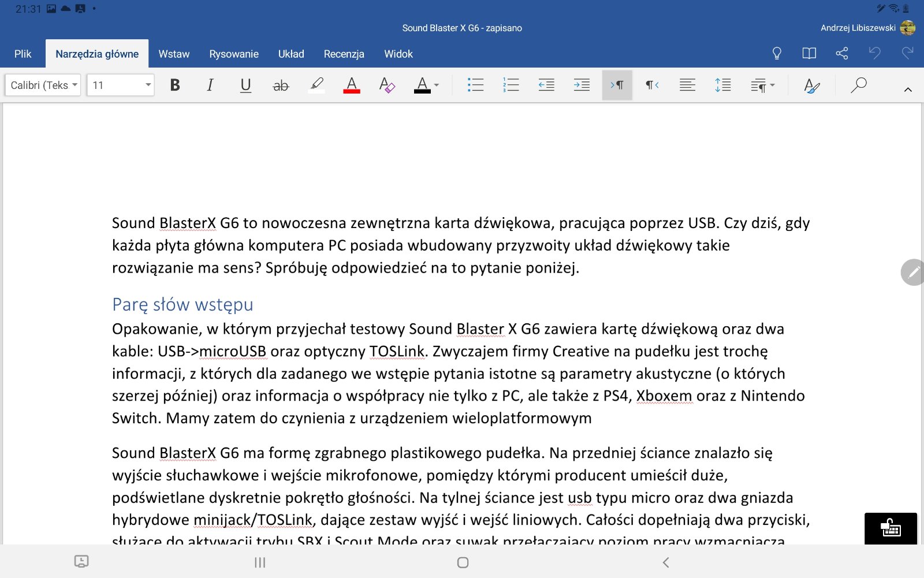Toggle underline formatting

pos(245,85)
